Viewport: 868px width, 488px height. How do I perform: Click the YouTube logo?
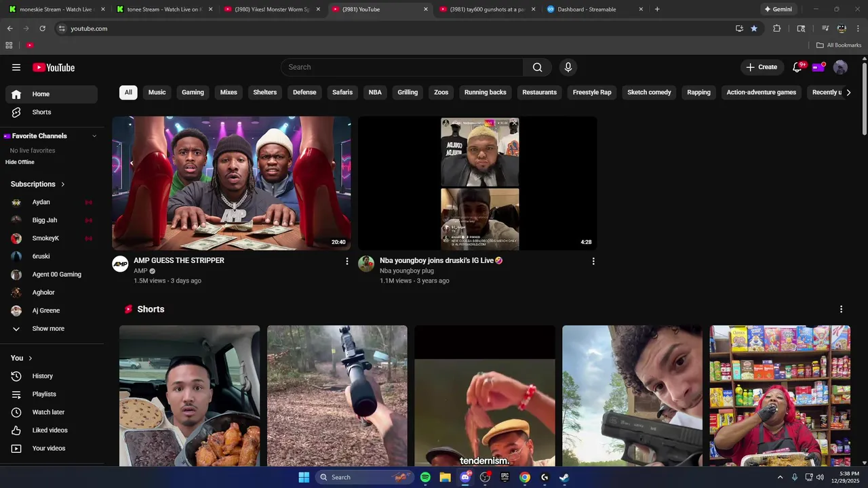tap(54, 67)
